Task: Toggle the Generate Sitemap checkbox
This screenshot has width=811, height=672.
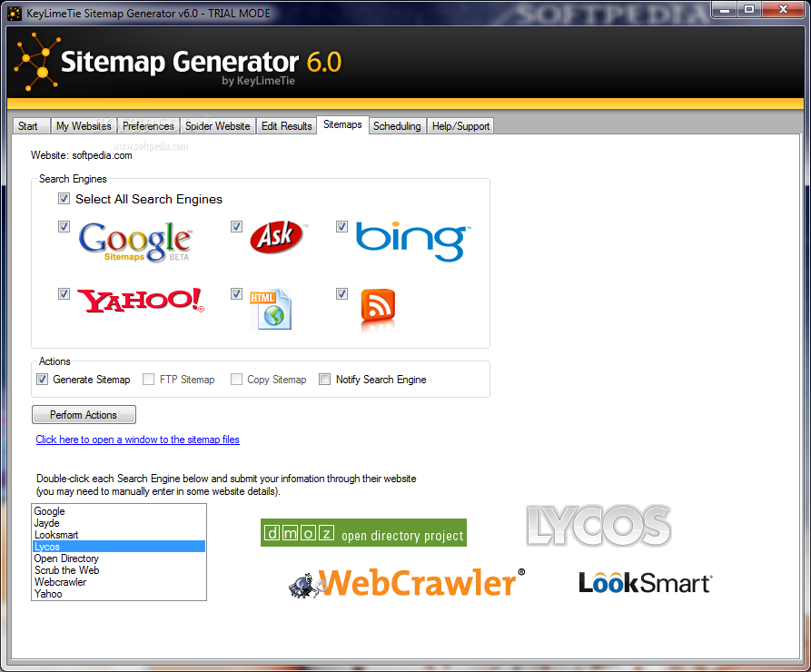Action: [43, 380]
